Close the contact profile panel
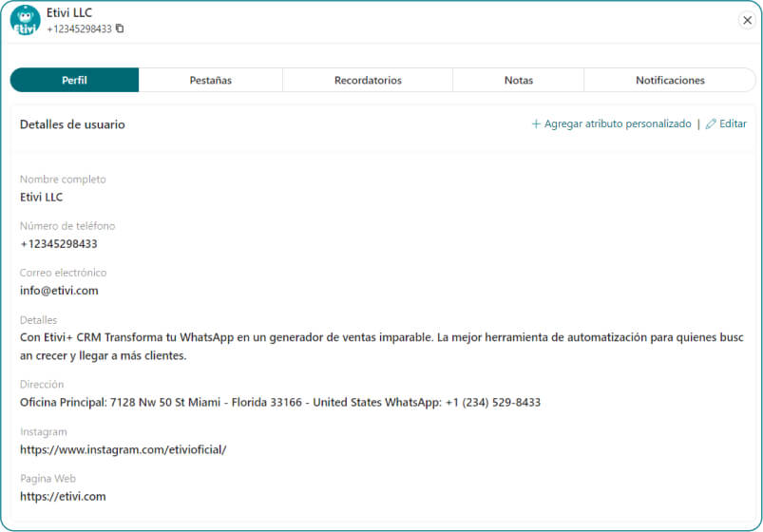 pyautogui.click(x=747, y=20)
